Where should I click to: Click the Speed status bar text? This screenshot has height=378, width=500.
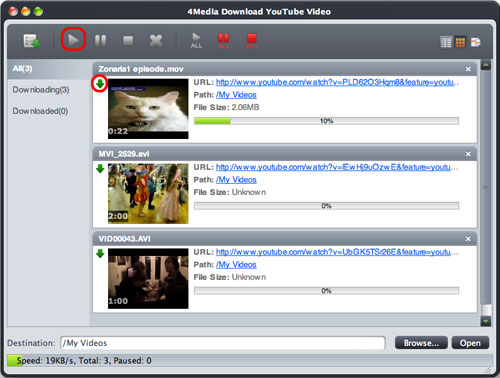pyautogui.click(x=84, y=361)
